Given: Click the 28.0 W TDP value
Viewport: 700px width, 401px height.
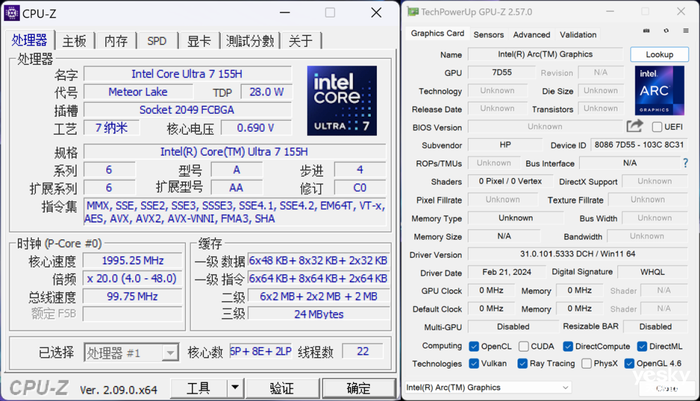Looking at the screenshot, I should [266, 92].
